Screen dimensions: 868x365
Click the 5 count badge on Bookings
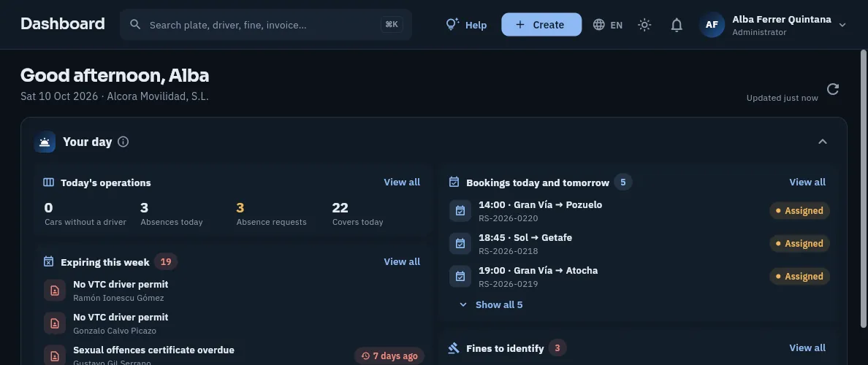pos(623,182)
